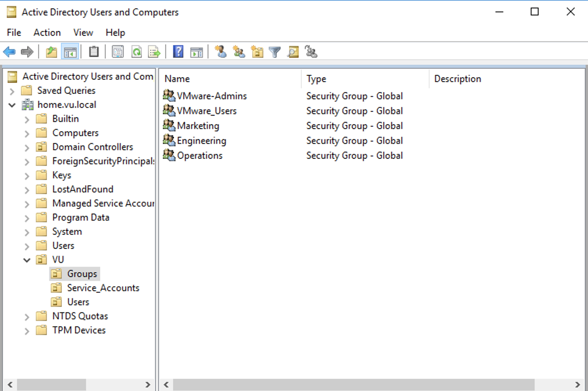Expand the Builtin container
Image resolution: width=588 pixels, height=391 pixels.
pos(27,119)
